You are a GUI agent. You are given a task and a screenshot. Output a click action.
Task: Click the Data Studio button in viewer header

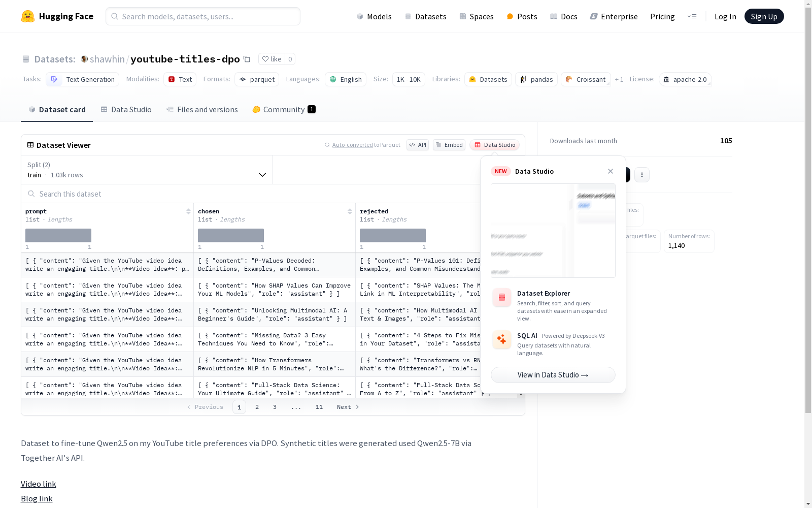point(494,145)
